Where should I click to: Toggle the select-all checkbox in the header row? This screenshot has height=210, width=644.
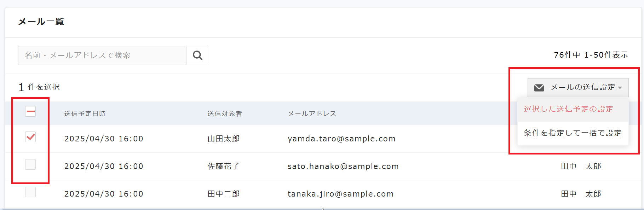(x=30, y=112)
